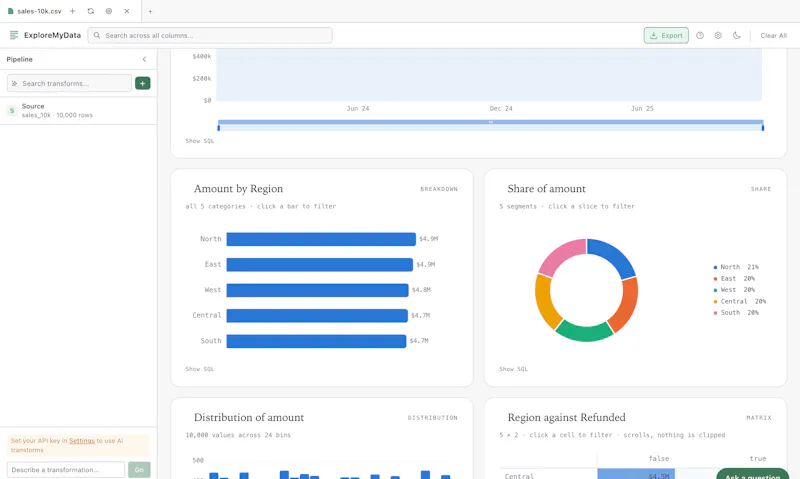
Task: Open settings via the header gear icon
Action: pos(718,35)
